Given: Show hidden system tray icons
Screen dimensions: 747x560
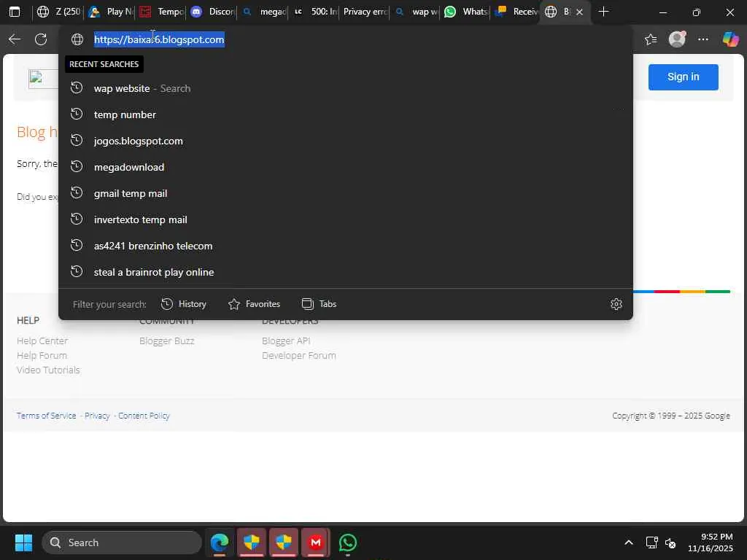Looking at the screenshot, I should pos(628,542).
